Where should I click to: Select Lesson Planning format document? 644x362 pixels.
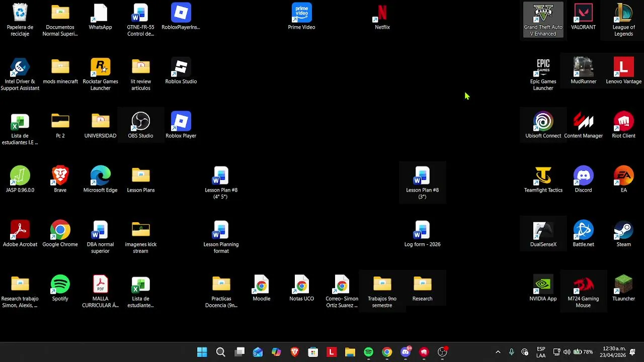(x=221, y=237)
